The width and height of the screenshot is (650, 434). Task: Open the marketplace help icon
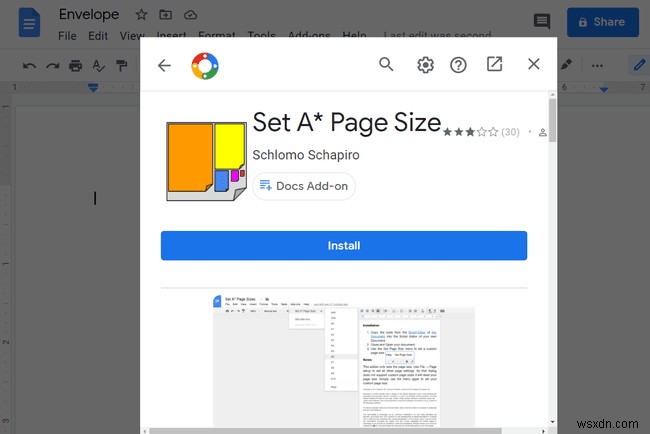point(458,65)
